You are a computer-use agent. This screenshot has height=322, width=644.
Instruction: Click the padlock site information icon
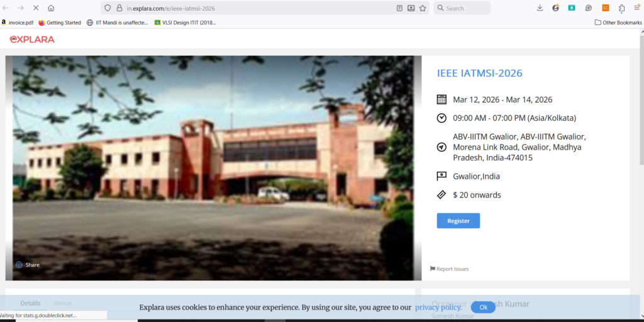click(119, 8)
